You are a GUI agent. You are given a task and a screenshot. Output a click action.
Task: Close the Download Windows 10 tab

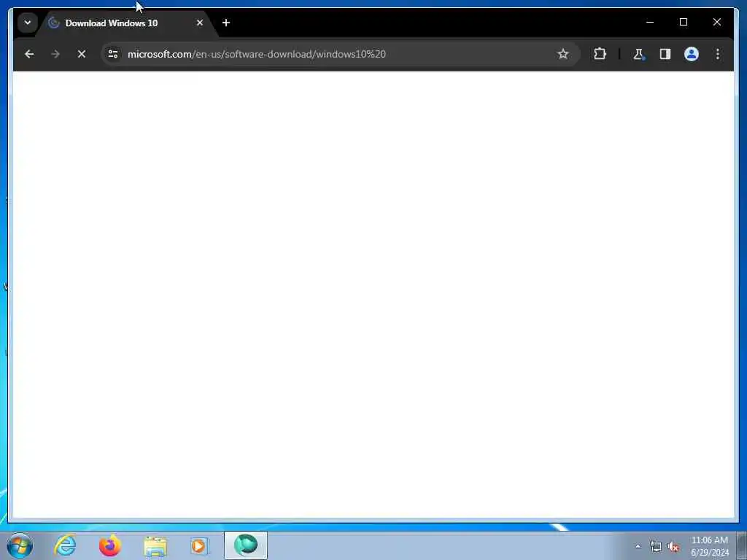200,23
